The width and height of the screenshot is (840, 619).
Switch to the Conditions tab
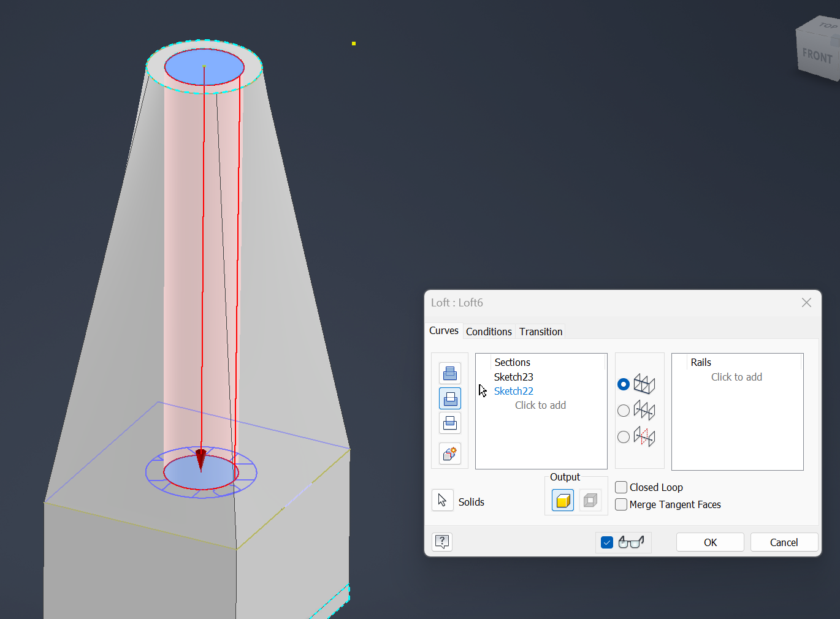[489, 331]
